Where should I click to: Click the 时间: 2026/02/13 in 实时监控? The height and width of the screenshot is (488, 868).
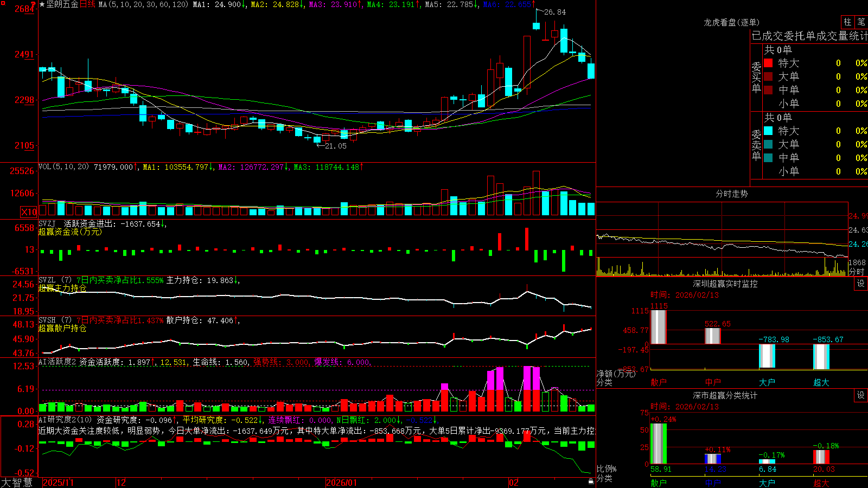pyautogui.click(x=685, y=295)
